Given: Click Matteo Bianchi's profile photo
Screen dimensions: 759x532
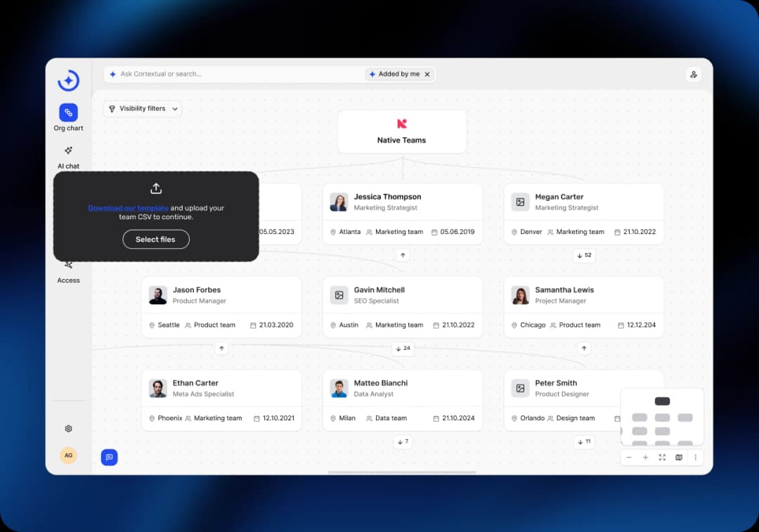Looking at the screenshot, I should pos(339,388).
